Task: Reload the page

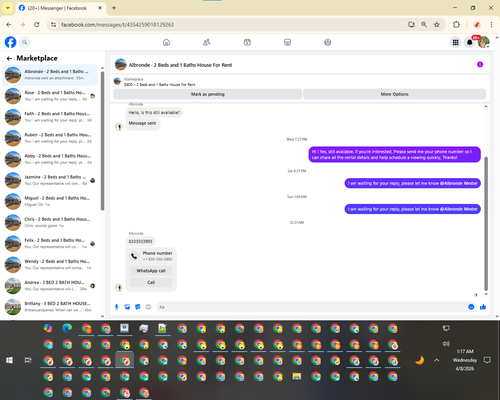Action: (37, 24)
